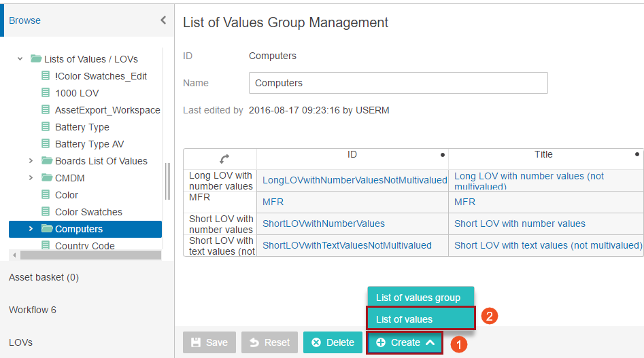Click the share arrow icon in the table header

[x=224, y=159]
